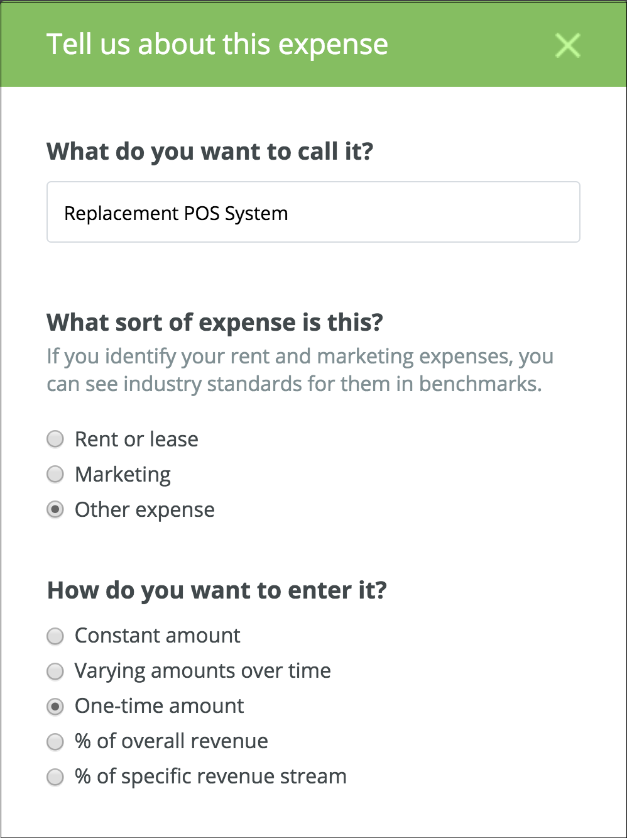This screenshot has height=840, width=627.
Task: Click the What do you want to call it heading
Action: click(210, 151)
